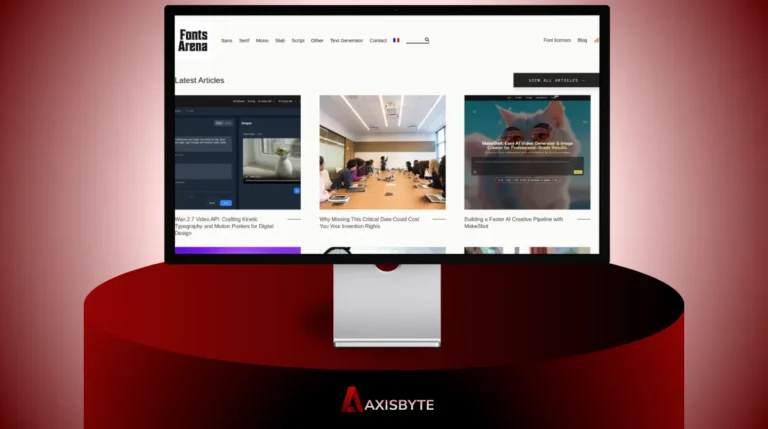Open the Serif fonts menu item
The height and width of the screenshot is (429, 768).
(244, 41)
